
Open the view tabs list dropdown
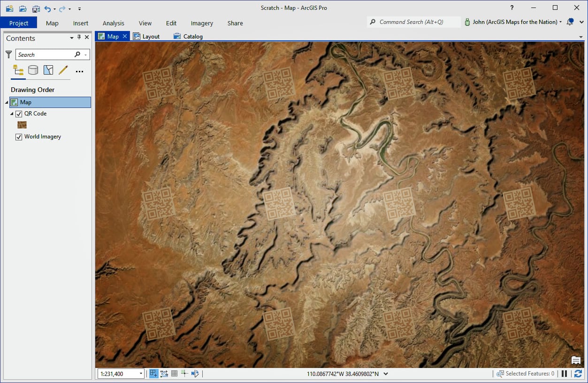581,37
